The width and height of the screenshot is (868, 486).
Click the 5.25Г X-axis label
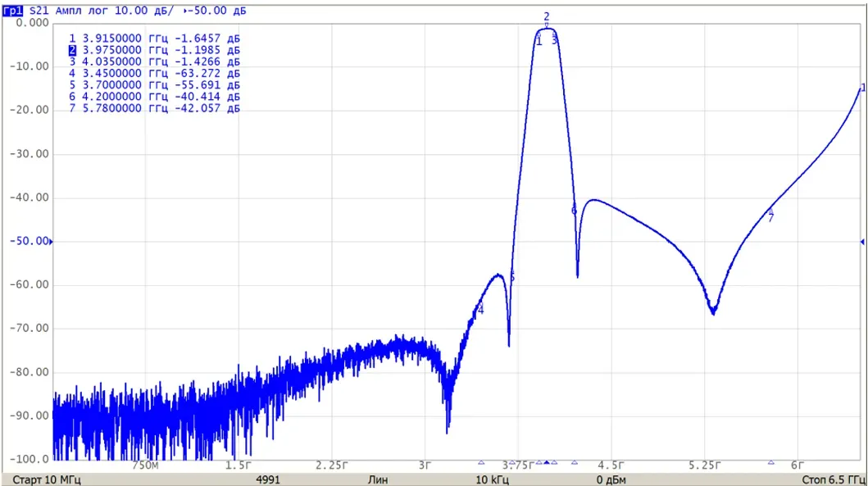tap(705, 466)
